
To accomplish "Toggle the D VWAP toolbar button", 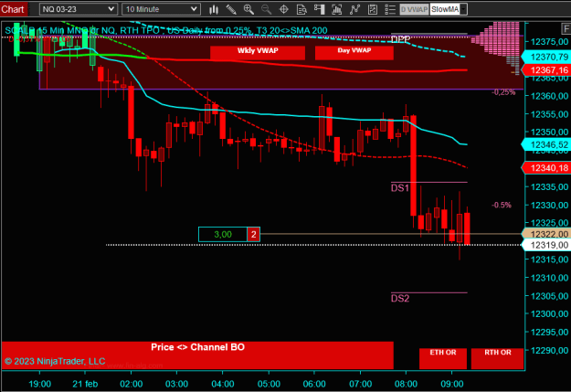I will tap(415, 9).
